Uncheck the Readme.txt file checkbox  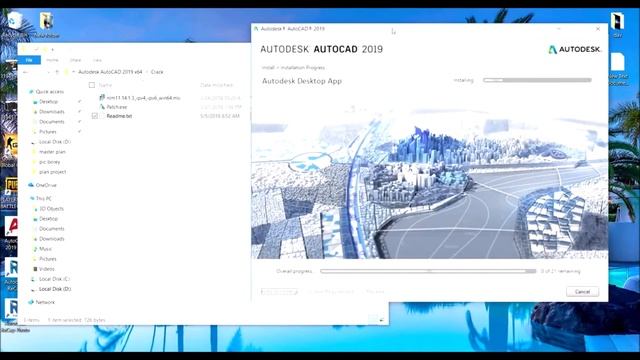point(95,116)
